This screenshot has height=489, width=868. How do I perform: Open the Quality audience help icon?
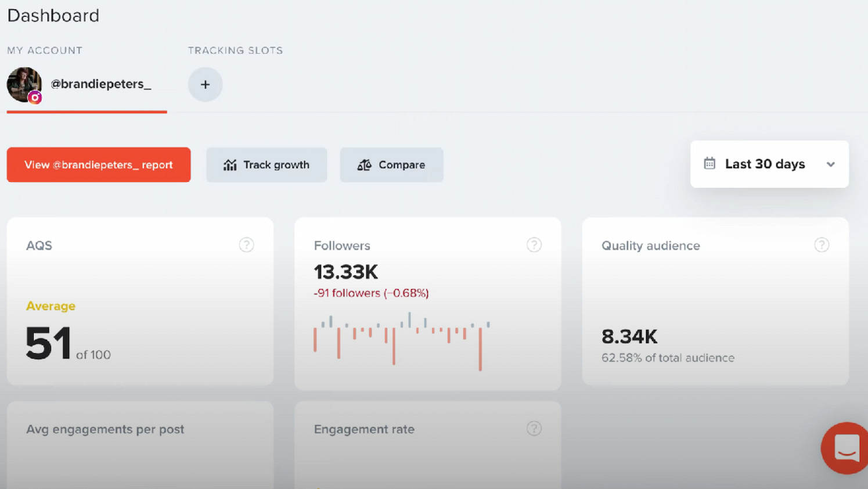(x=822, y=245)
